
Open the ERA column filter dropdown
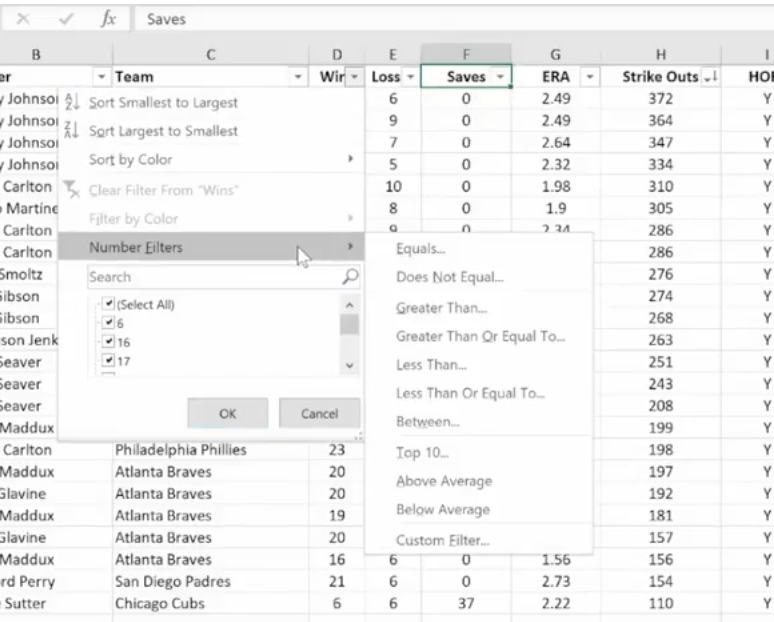(589, 77)
